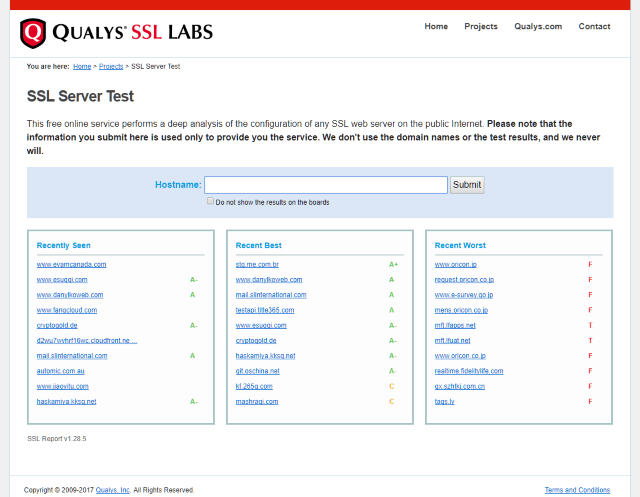Focus the Hostname input field
This screenshot has width=640, height=497.
326,185
